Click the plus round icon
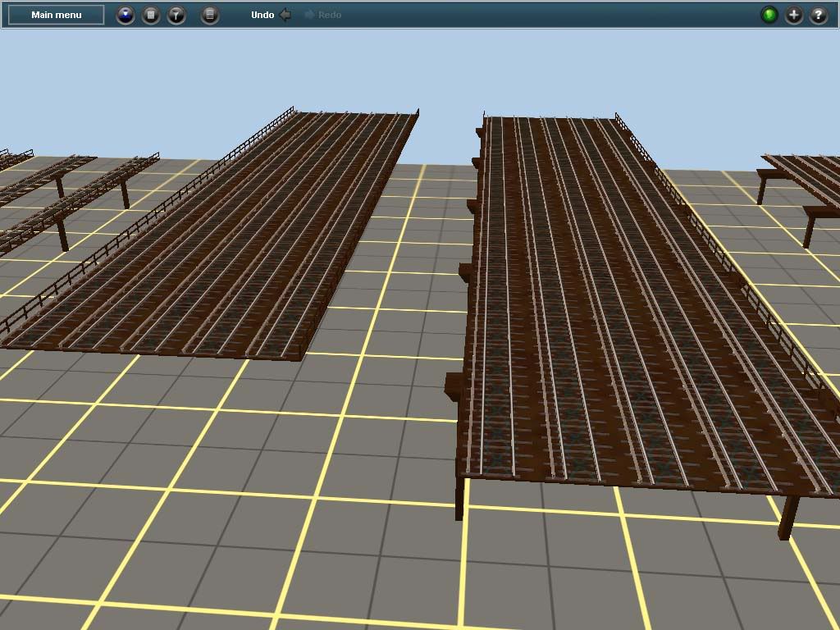Viewport: 840px width, 630px height. tap(794, 15)
